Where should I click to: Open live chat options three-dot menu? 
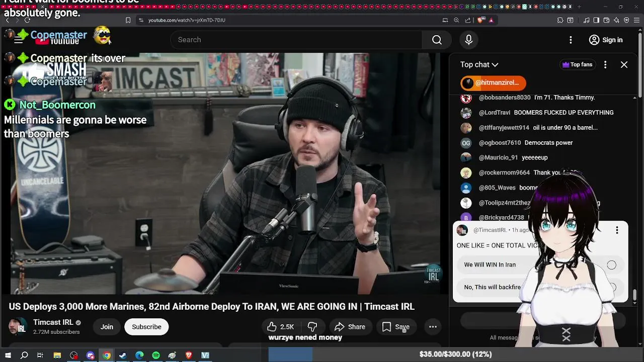(605, 64)
